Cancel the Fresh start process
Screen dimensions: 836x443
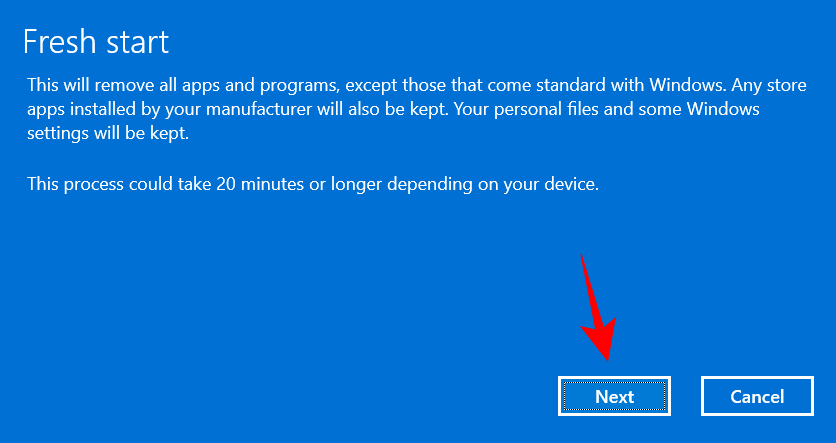757,396
